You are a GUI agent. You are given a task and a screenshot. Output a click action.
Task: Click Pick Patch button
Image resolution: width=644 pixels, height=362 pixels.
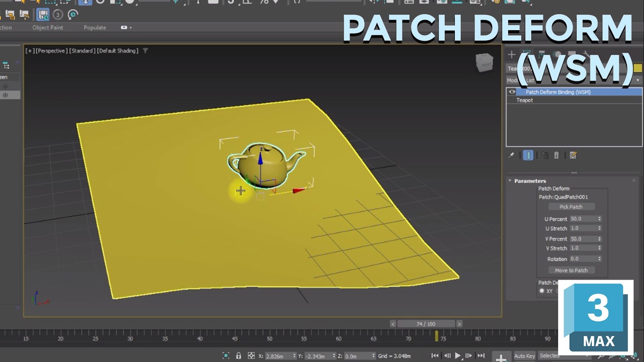[571, 207]
